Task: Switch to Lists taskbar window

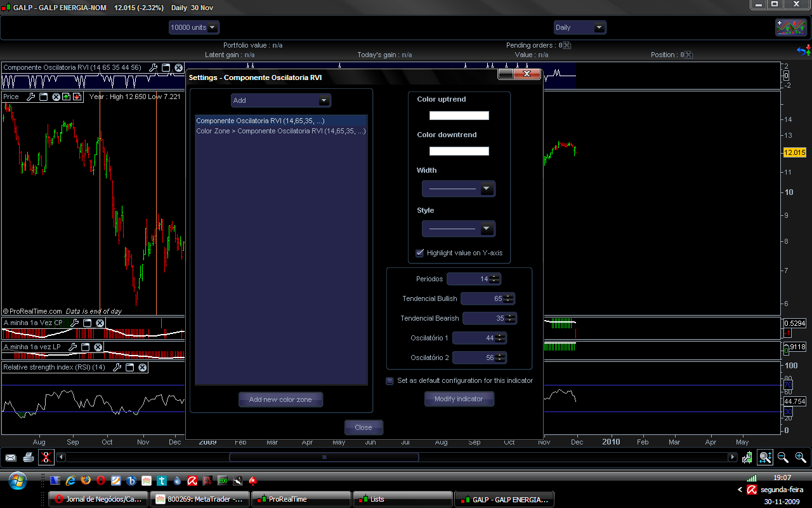Action: tap(402, 499)
